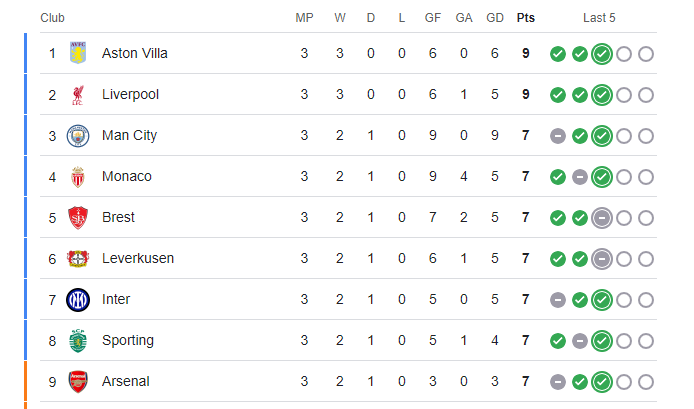Viewport: 694px width, 409px height.
Task: Open the Liverpool team name link
Action: coord(130,94)
